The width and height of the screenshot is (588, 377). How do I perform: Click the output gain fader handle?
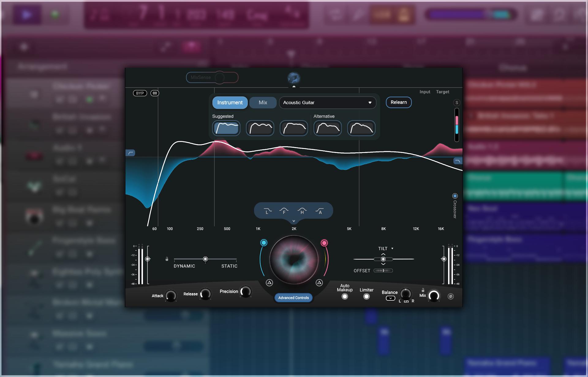(x=444, y=259)
